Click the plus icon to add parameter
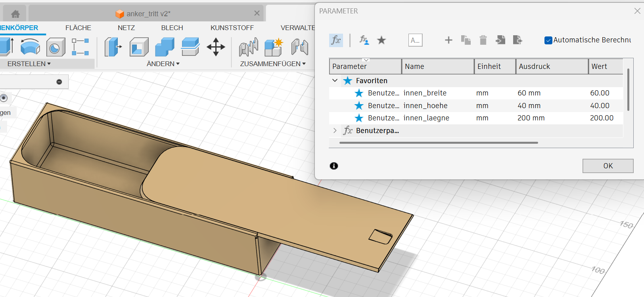The image size is (644, 297). [x=448, y=40]
